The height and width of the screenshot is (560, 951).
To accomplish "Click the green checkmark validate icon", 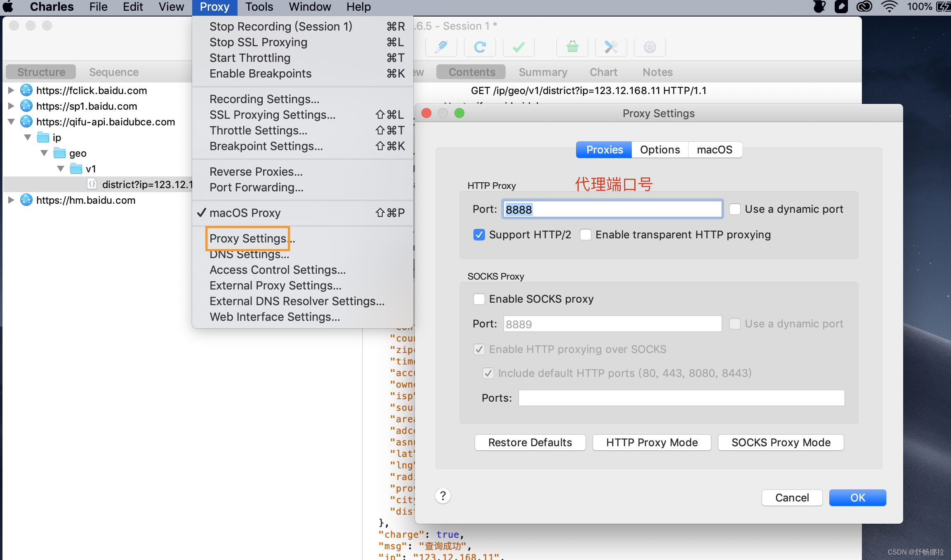I will pyautogui.click(x=518, y=47).
